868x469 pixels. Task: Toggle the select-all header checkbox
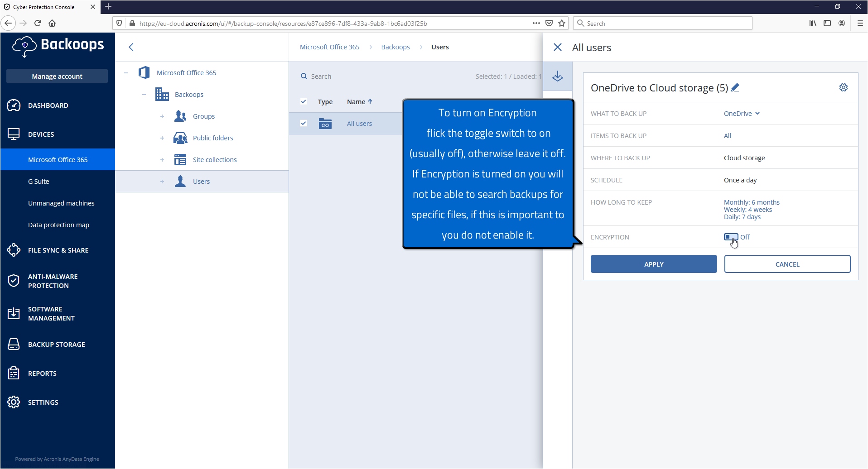304,101
